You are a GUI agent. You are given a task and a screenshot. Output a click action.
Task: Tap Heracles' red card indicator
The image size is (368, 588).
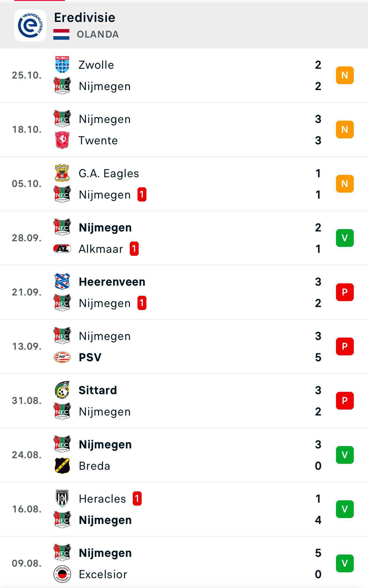[x=137, y=498]
